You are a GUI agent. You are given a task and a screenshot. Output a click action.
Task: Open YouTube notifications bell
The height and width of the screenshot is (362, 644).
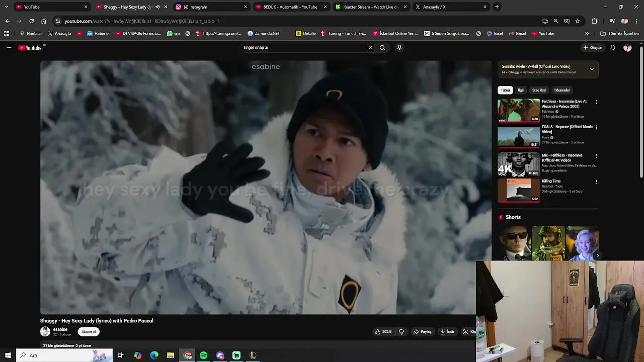pos(613,48)
